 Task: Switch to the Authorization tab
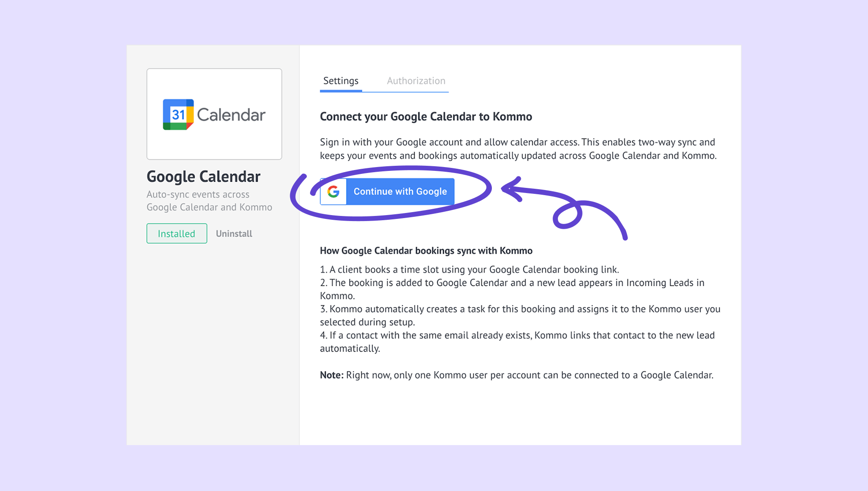tap(416, 81)
